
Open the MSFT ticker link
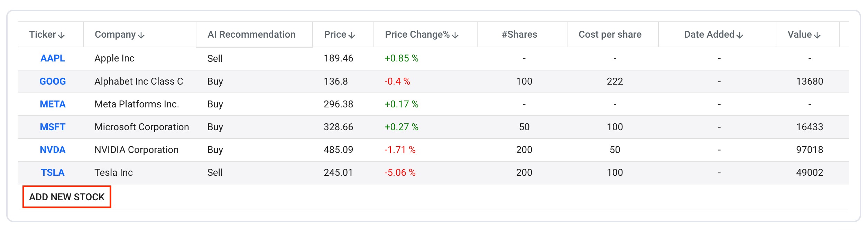pos(53,127)
